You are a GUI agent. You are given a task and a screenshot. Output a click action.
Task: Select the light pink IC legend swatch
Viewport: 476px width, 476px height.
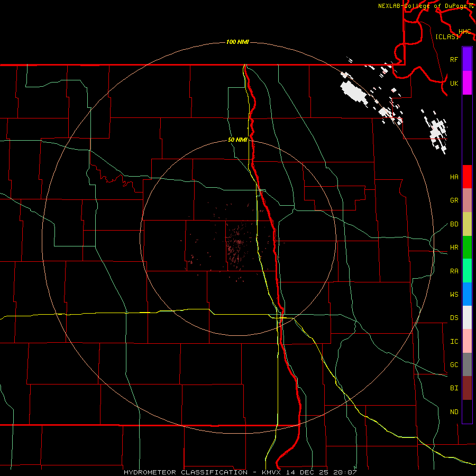(467, 341)
